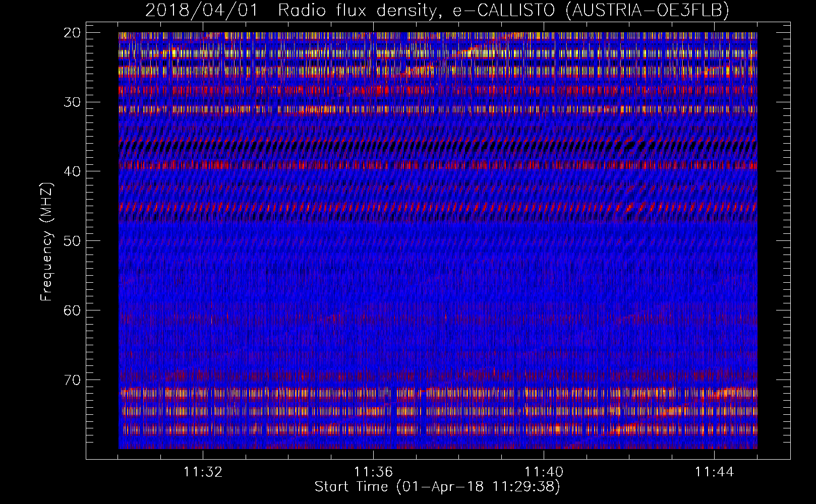
Task: Click the (AUSTRIA-OE3FLB) station label
Action: pyautogui.click(x=647, y=10)
